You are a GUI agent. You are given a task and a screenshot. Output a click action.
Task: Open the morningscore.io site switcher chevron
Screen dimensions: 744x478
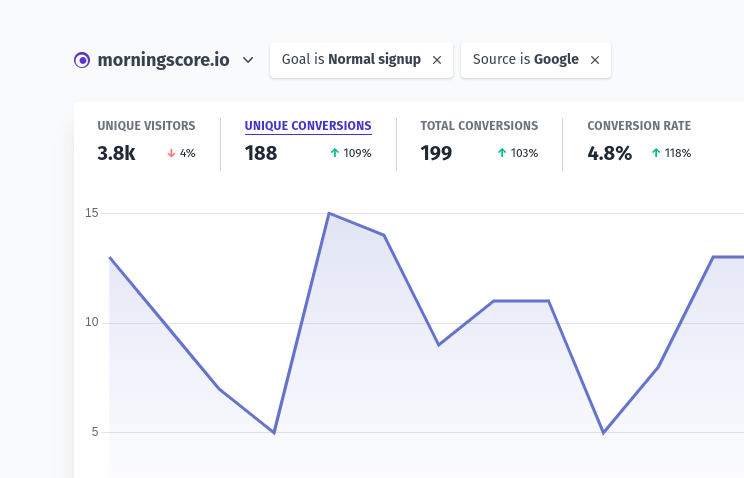pyautogui.click(x=248, y=60)
